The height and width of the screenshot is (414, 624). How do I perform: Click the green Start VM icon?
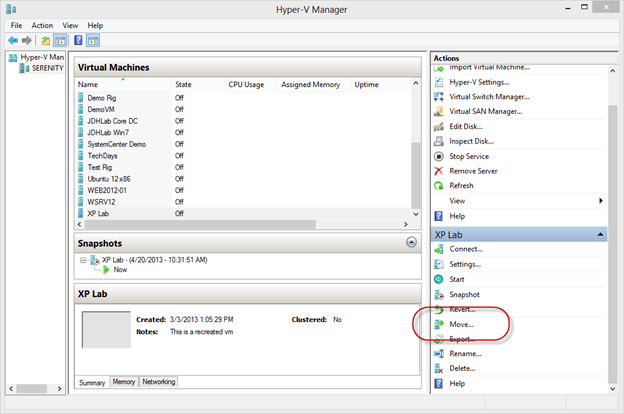tap(439, 279)
